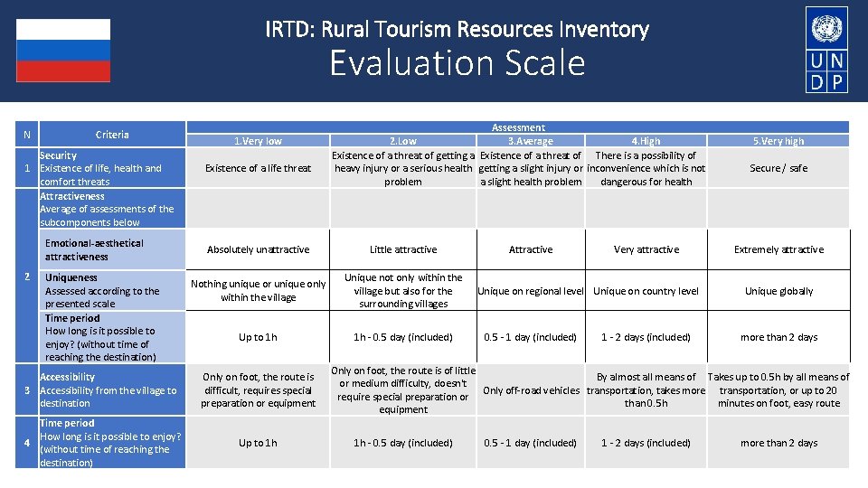Click the "Accessibility" criteria cell
868x488 pixels.
click(112, 390)
